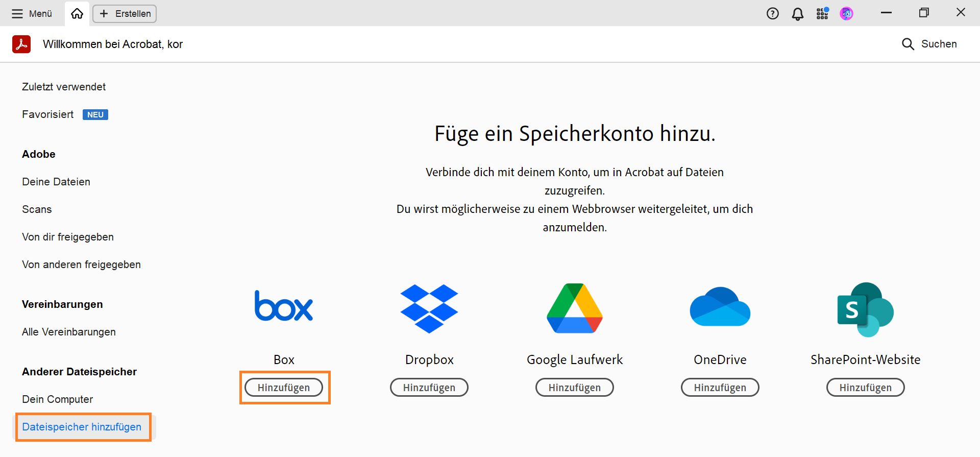Click the Adobe section heading
This screenshot has height=457, width=980.
pos(39,154)
